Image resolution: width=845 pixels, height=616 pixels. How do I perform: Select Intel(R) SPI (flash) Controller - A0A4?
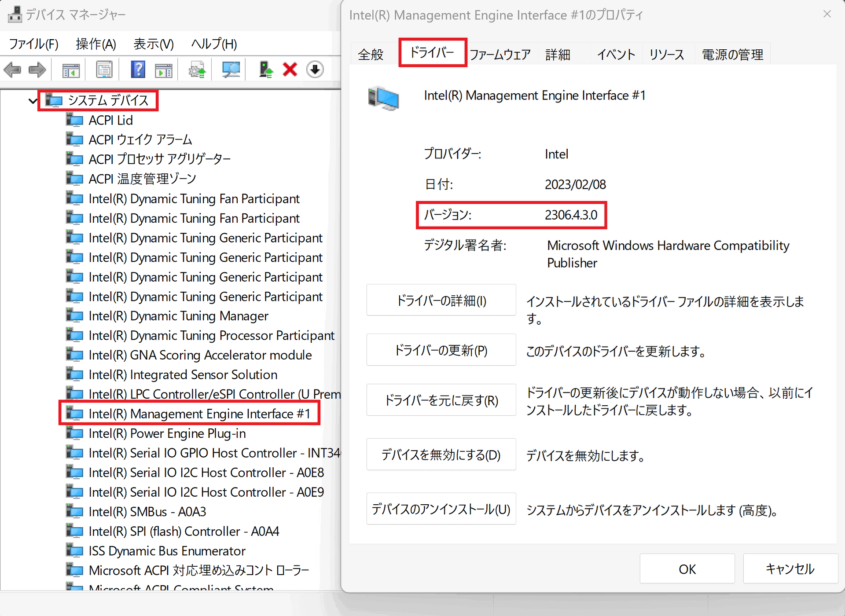tap(184, 531)
